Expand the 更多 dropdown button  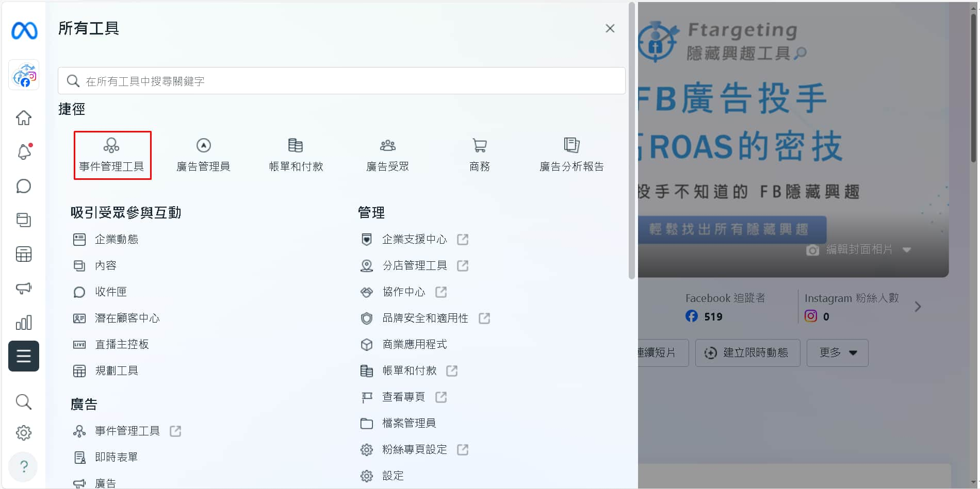point(838,353)
